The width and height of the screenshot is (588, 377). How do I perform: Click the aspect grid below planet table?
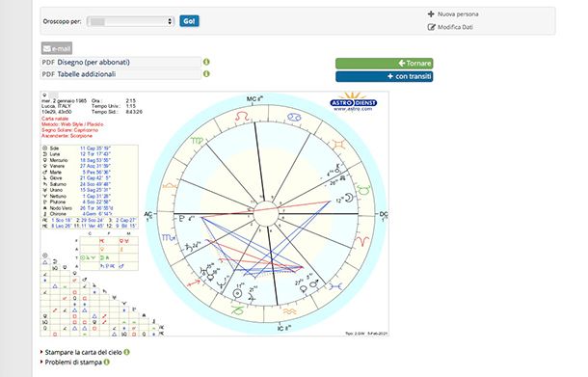tap(101, 294)
